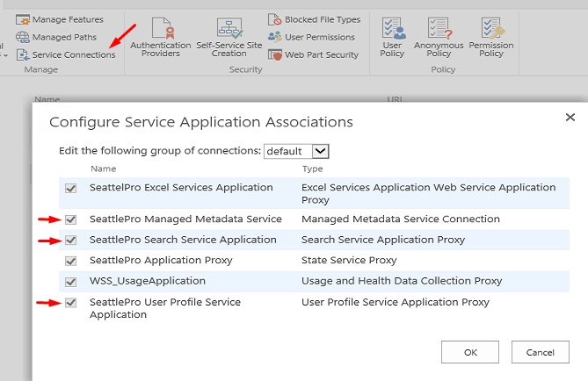Click 'Usage and Health Data Collection Proxy' cell
Image resolution: width=588 pixels, height=381 pixels.
(402, 281)
